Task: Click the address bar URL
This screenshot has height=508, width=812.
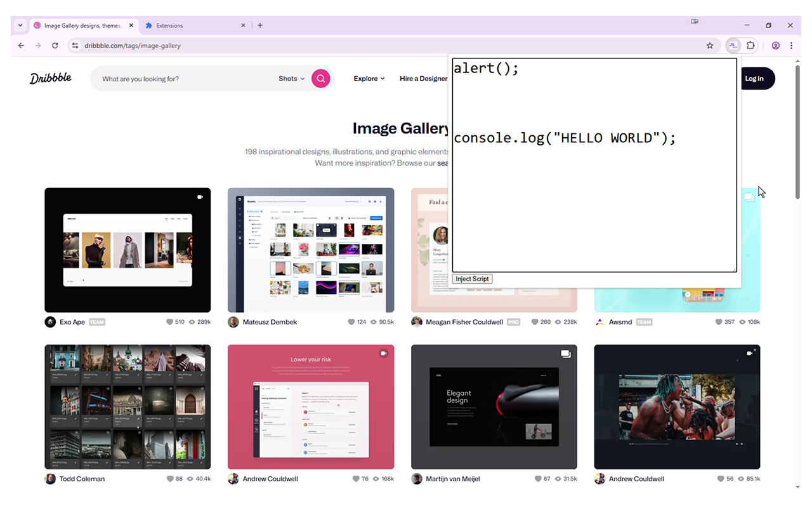Action: coord(133,46)
